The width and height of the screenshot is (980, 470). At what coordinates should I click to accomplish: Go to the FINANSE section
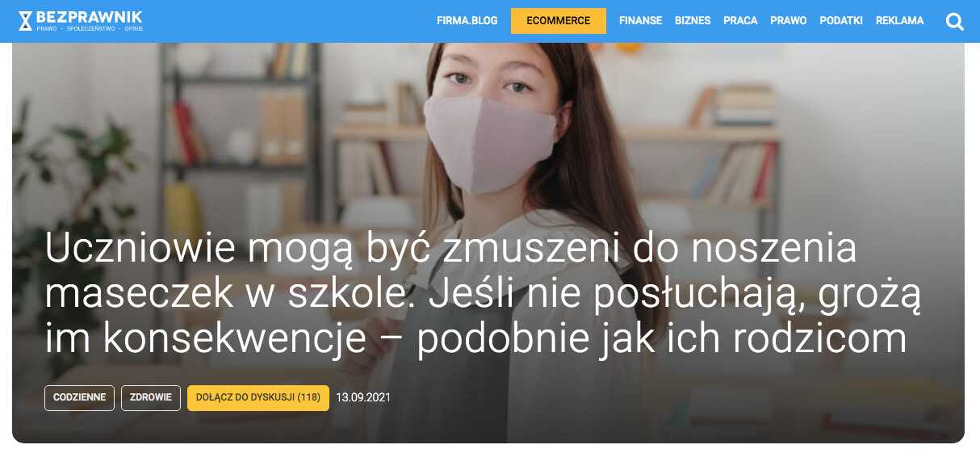[x=640, y=21]
